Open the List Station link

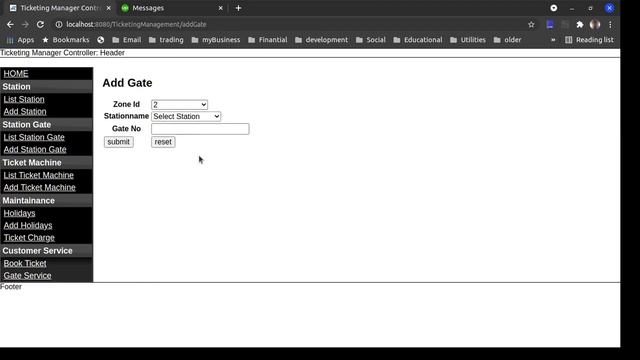point(24,99)
